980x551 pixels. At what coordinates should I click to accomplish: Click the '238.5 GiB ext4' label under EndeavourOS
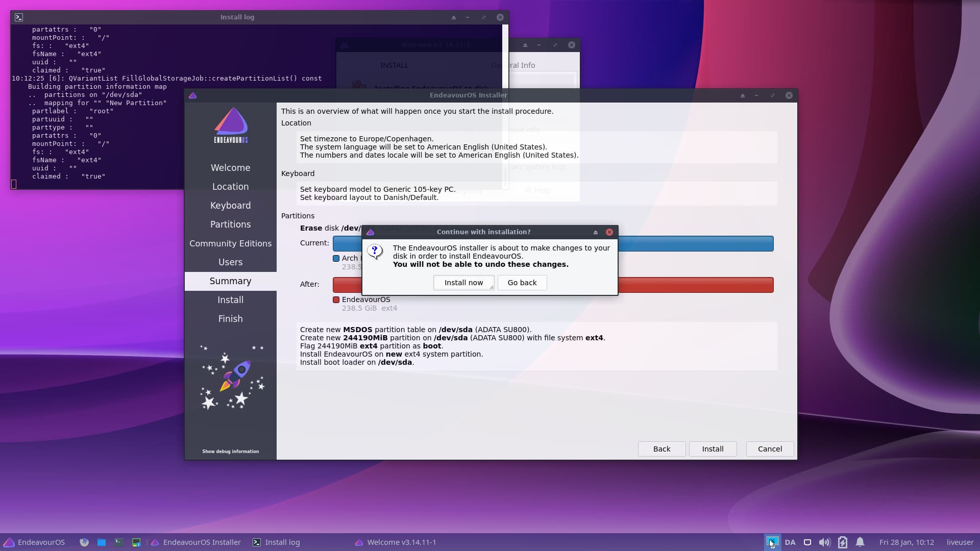[370, 308]
